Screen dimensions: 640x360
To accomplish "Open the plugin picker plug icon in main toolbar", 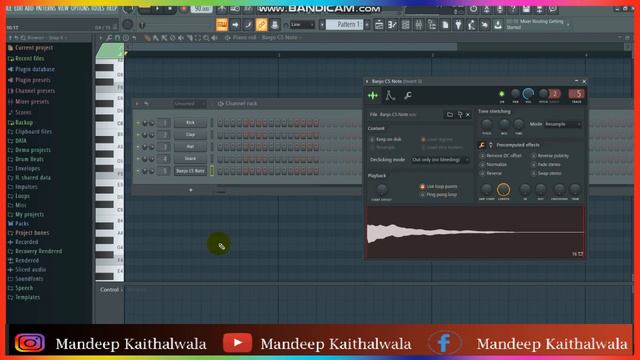I will point(458,25).
